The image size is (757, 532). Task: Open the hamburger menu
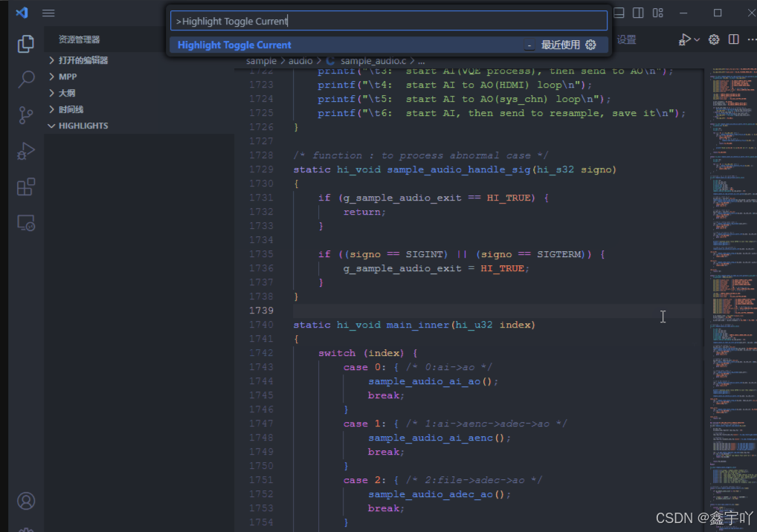point(48,12)
